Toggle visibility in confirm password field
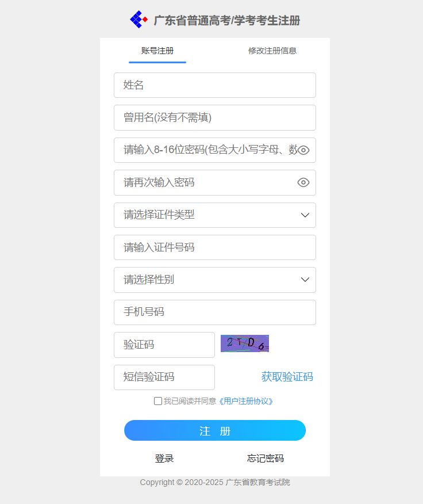Viewport: 423px width, 504px height. click(303, 182)
